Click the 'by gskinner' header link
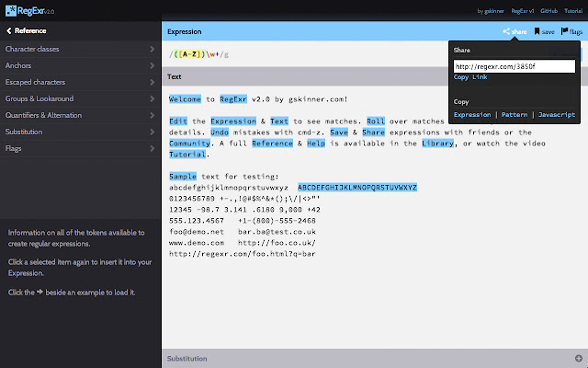The height and width of the screenshot is (368, 588). tap(491, 11)
